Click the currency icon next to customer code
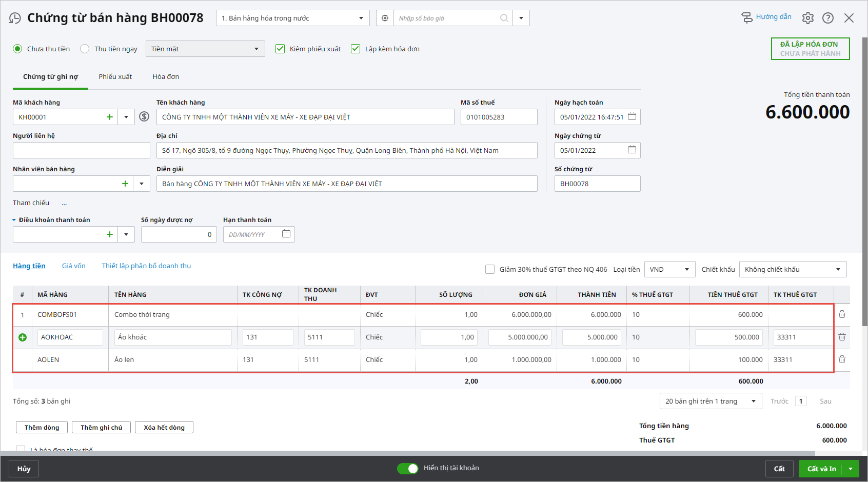 point(144,117)
